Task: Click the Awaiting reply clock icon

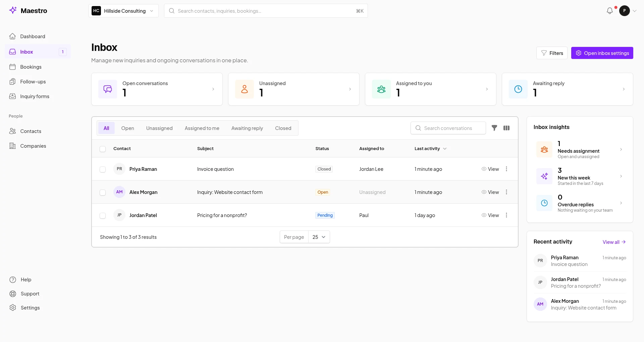Action: pos(518,89)
